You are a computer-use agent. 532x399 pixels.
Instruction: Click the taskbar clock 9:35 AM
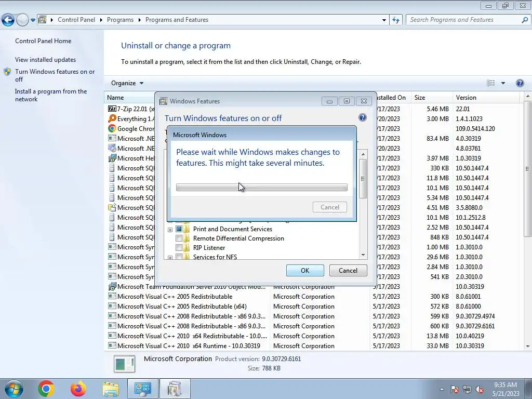506,389
